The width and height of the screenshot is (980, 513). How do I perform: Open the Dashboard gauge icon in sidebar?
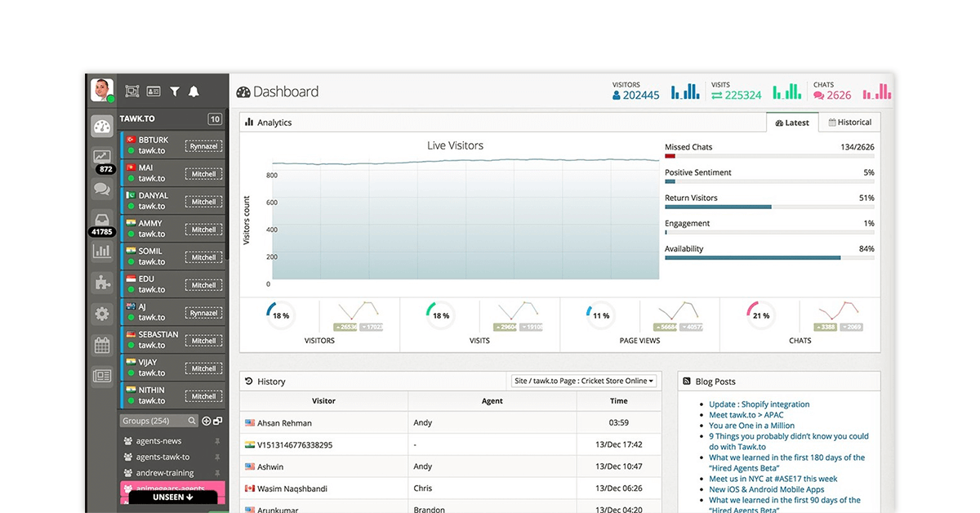102,127
